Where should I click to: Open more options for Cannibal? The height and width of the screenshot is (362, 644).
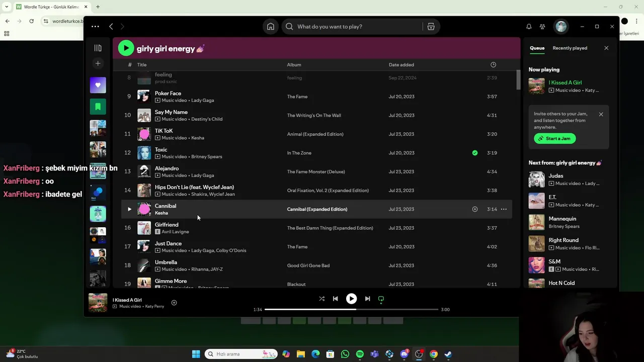tap(504, 209)
